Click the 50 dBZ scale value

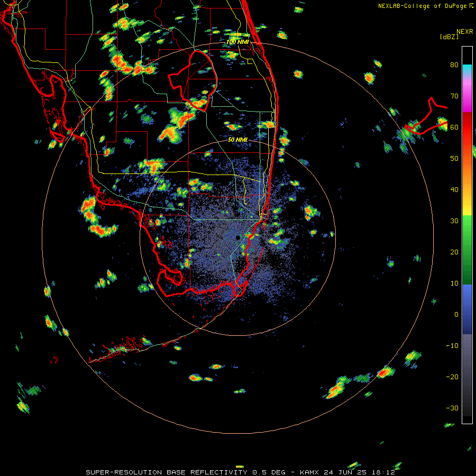tap(454, 159)
